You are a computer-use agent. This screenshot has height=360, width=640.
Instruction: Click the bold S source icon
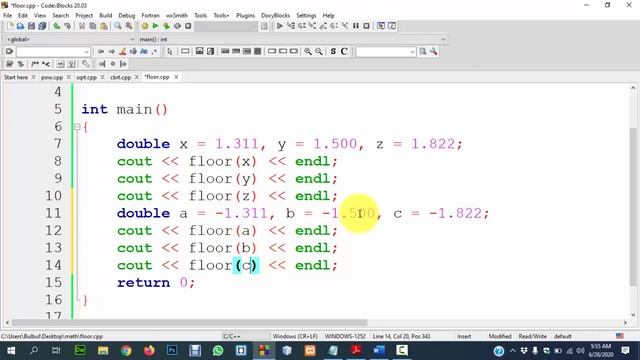(333, 51)
